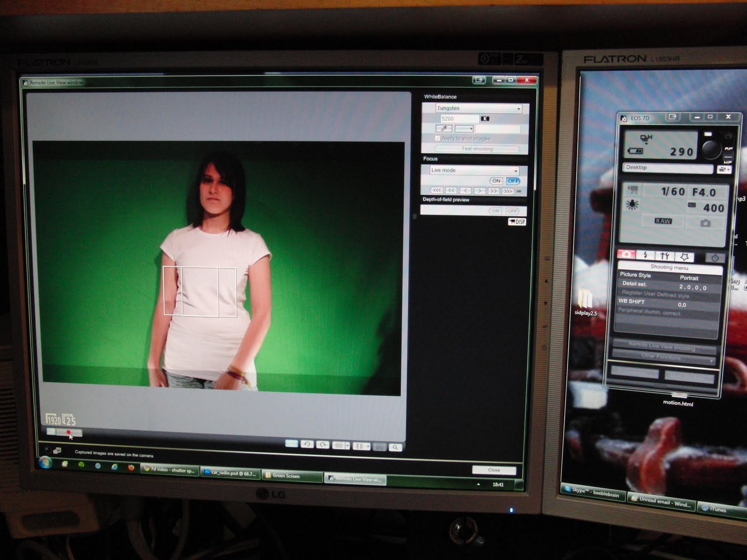747x560 pixels.
Task: Turn Focus Live mode OFF
Action: point(513,181)
